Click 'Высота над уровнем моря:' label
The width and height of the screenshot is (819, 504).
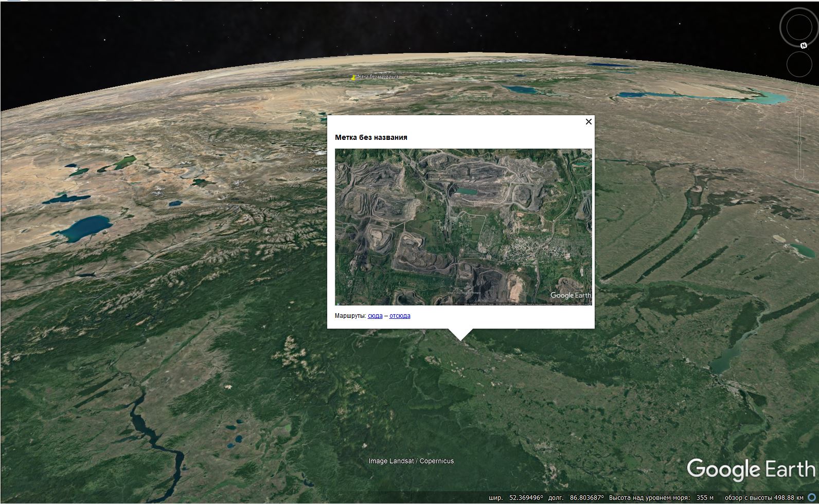[651, 498]
